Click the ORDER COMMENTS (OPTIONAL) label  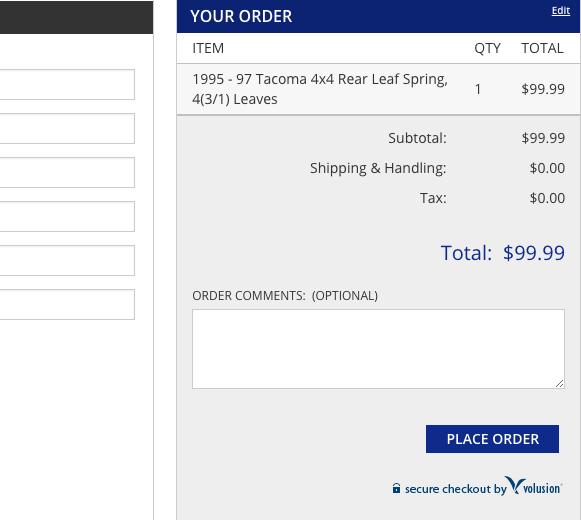pyautogui.click(x=285, y=296)
